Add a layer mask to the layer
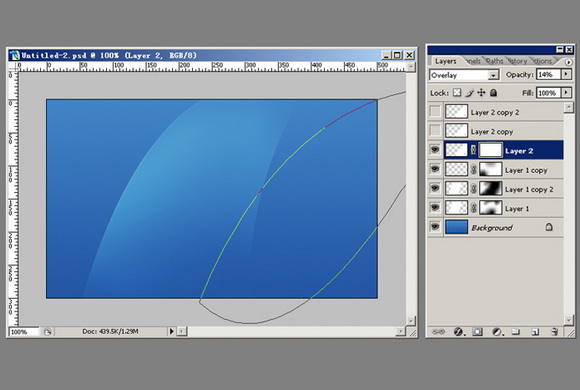This screenshot has width=580, height=390. pyautogui.click(x=478, y=332)
